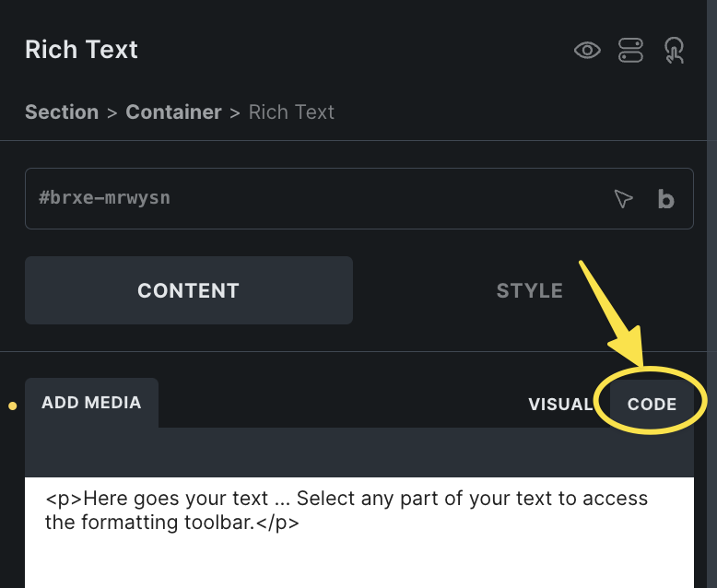Navigate to Container in the breadcrumb
This screenshot has width=717, height=588.
click(173, 112)
